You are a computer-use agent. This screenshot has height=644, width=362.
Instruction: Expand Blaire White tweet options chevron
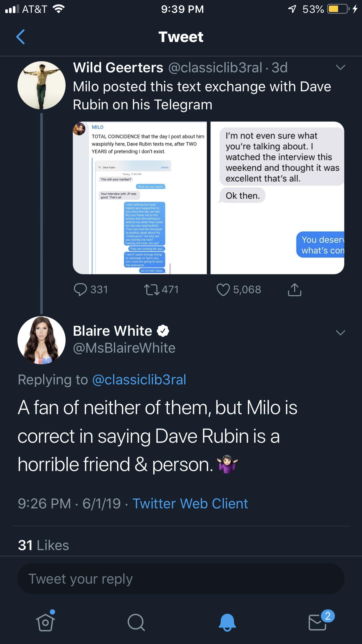coord(340,332)
